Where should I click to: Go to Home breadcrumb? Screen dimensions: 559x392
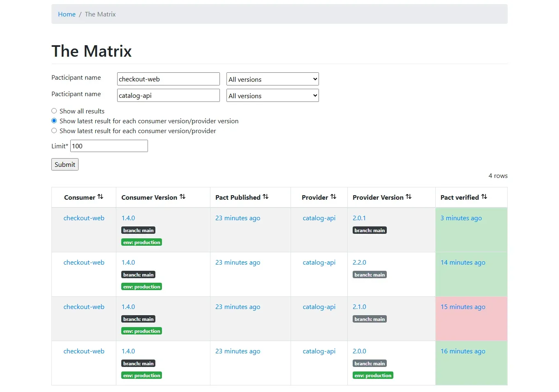pyautogui.click(x=67, y=14)
